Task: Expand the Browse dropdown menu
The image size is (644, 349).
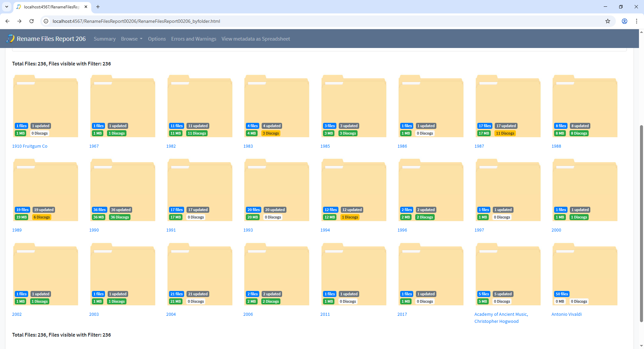Action: click(x=131, y=39)
